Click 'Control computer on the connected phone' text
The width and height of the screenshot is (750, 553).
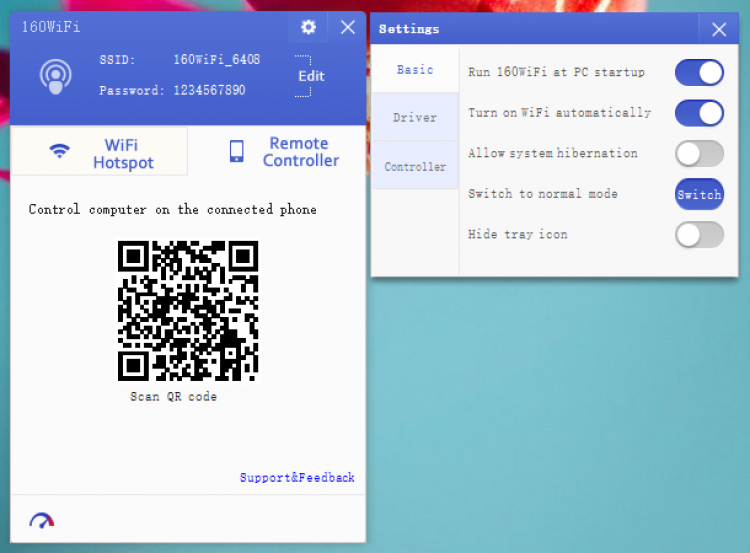coord(173,210)
